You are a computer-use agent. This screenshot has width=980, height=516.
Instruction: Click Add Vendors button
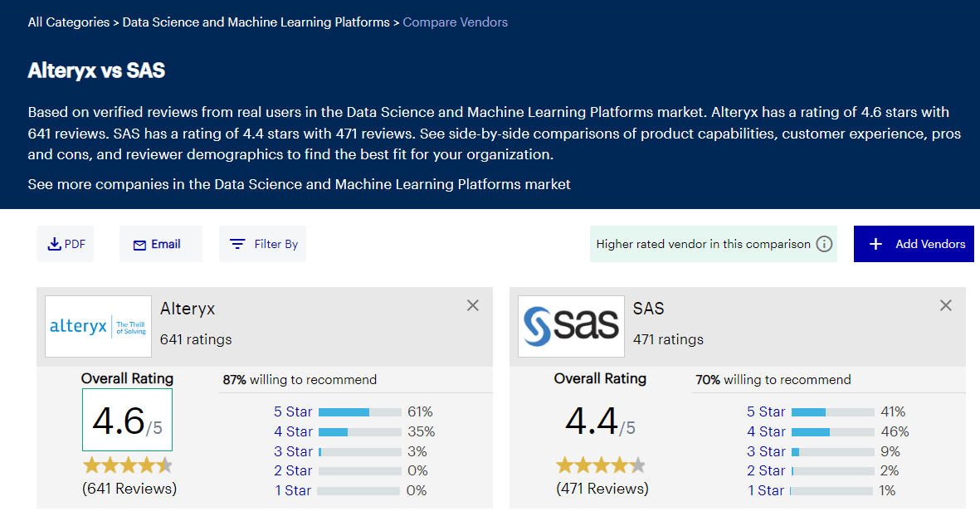pyautogui.click(x=914, y=244)
